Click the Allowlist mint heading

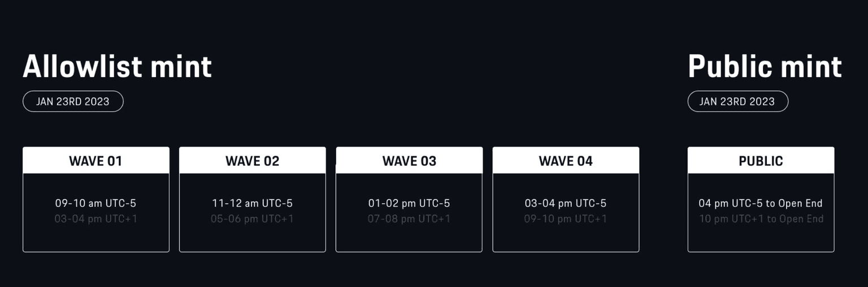[x=117, y=67]
